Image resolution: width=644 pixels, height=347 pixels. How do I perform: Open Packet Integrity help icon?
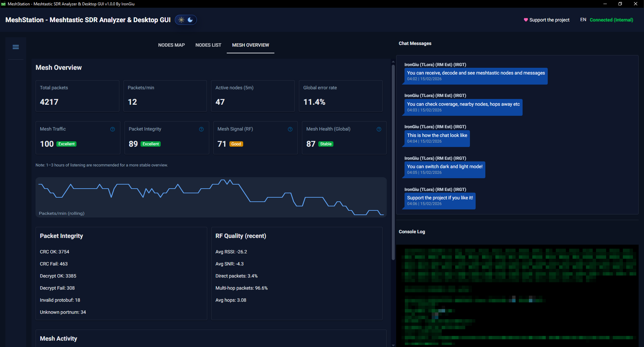[201, 129]
